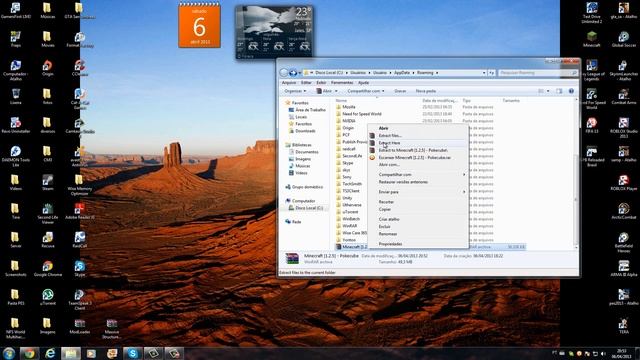Expand the Abrir toolbar dropdown arrow
Viewport: 640px width, 360px height.
[336, 91]
